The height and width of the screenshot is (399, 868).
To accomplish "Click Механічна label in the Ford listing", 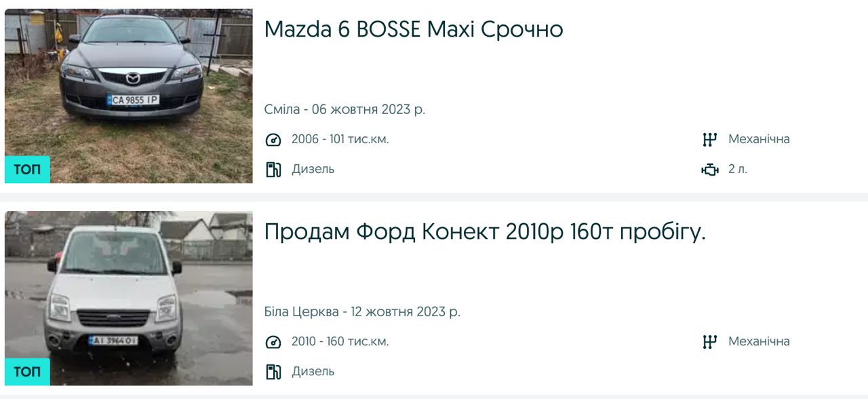I will pyautogui.click(x=759, y=341).
